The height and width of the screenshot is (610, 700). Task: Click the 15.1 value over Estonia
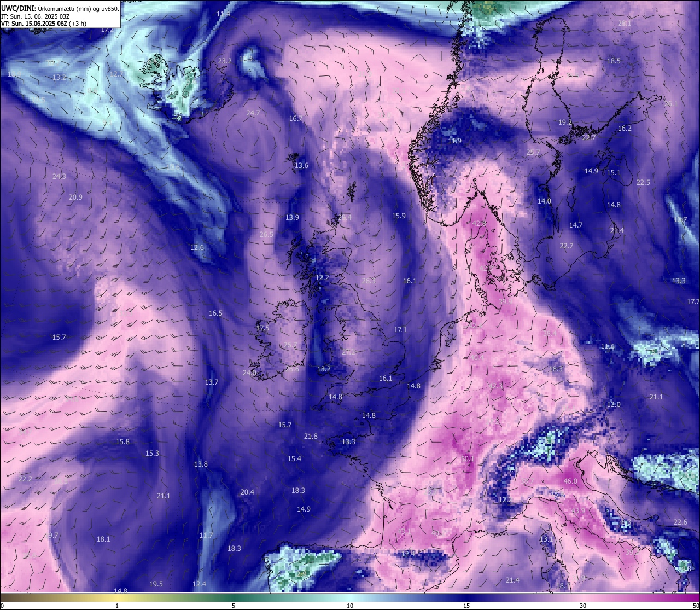[614, 173]
